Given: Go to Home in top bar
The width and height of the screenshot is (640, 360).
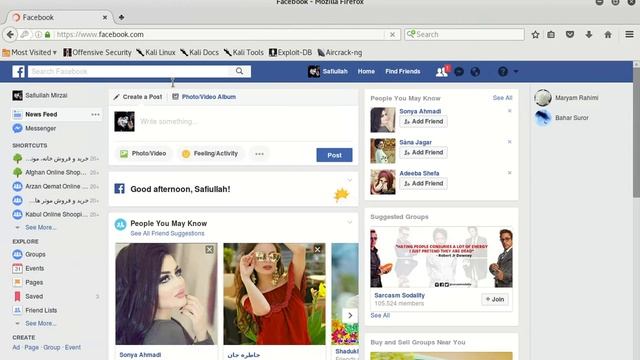Looking at the screenshot, I should 366,71.
